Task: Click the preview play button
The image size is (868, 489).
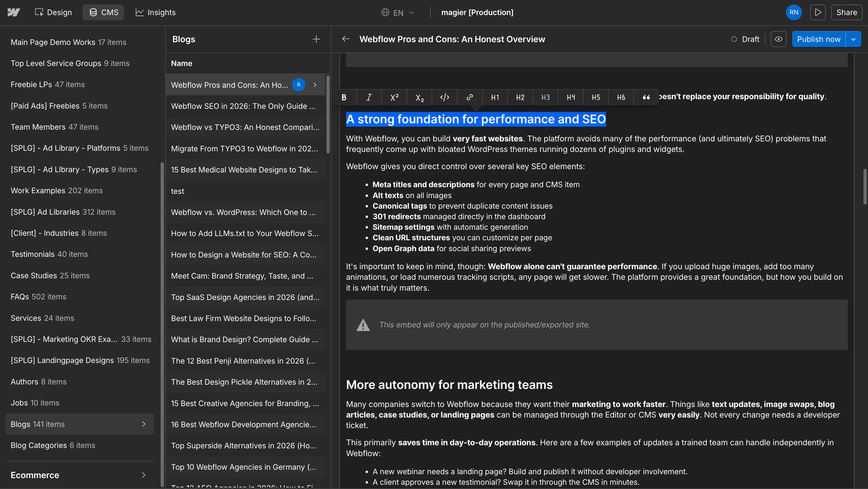Action: point(818,12)
